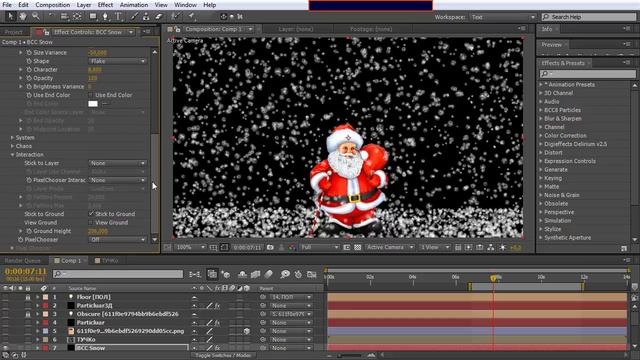Screen dimensions: 640x360
Task: Open the Stick to Layer dropdown
Action: tap(118, 163)
